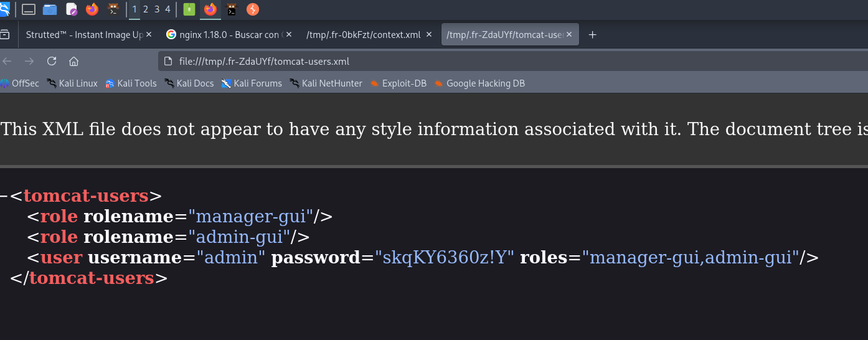Open the Kali applications menu
The height and width of the screenshot is (340, 868).
point(5,9)
